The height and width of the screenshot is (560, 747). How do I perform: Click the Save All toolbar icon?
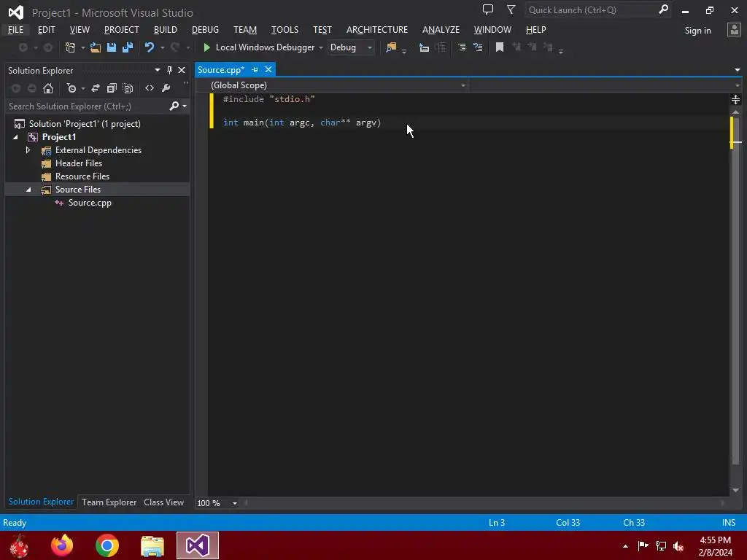[x=128, y=47]
